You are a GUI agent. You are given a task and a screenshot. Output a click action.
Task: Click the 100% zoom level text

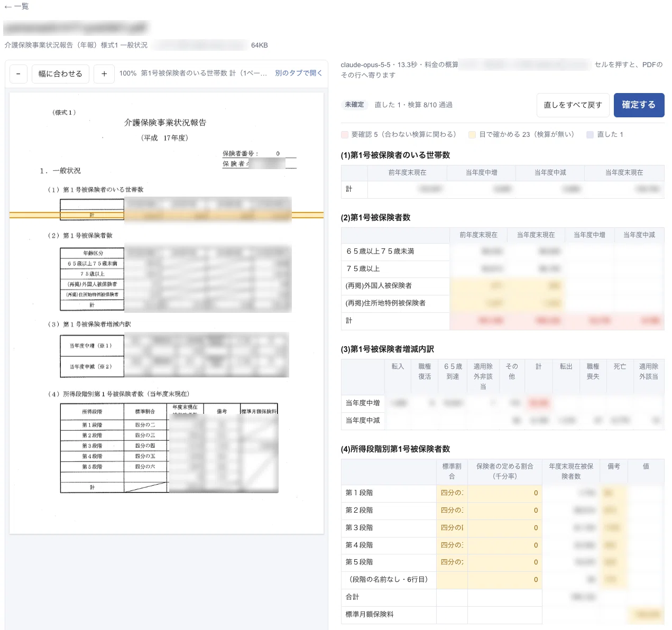pos(128,73)
